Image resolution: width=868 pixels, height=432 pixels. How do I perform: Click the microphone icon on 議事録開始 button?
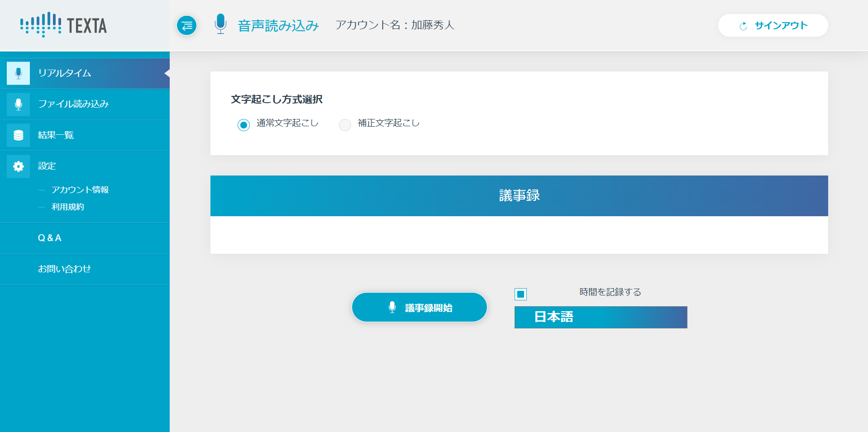(x=392, y=308)
